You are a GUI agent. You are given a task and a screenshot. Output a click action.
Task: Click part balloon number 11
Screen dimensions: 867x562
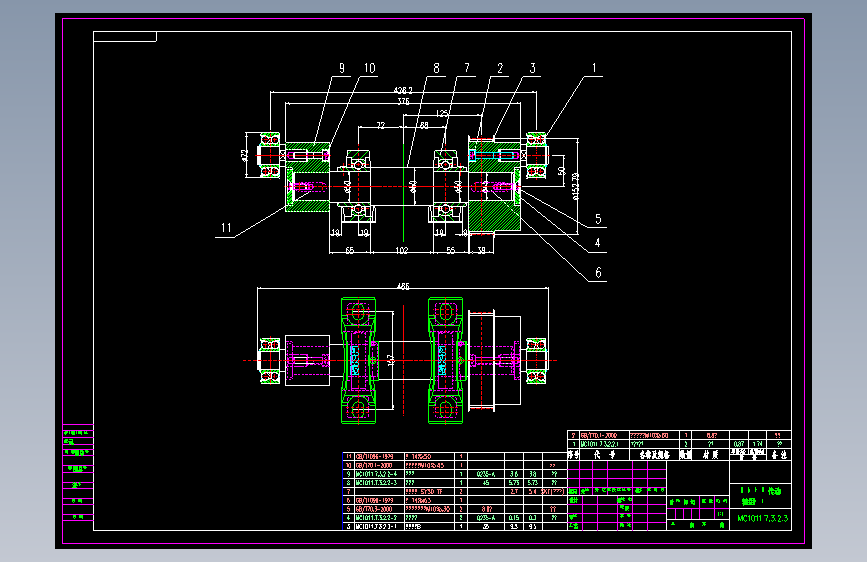(226, 228)
